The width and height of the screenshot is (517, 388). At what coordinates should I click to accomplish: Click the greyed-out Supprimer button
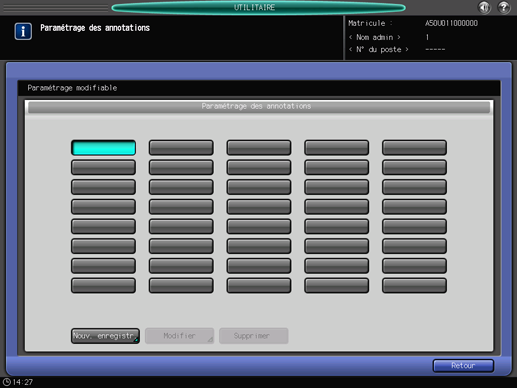pos(253,336)
